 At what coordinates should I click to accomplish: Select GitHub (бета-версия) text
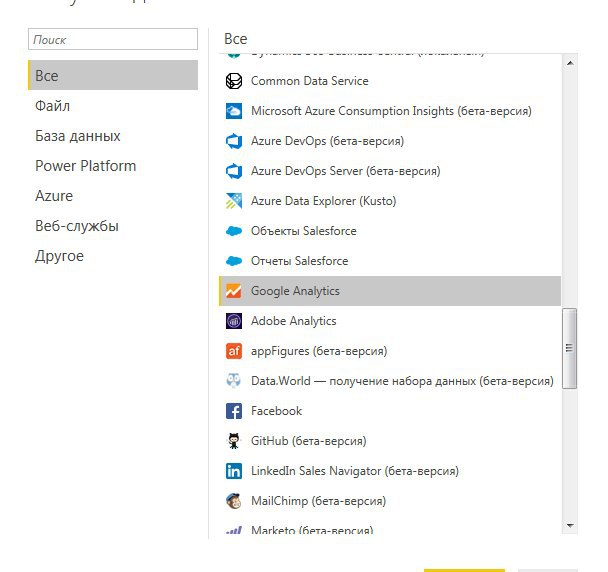pos(309,441)
